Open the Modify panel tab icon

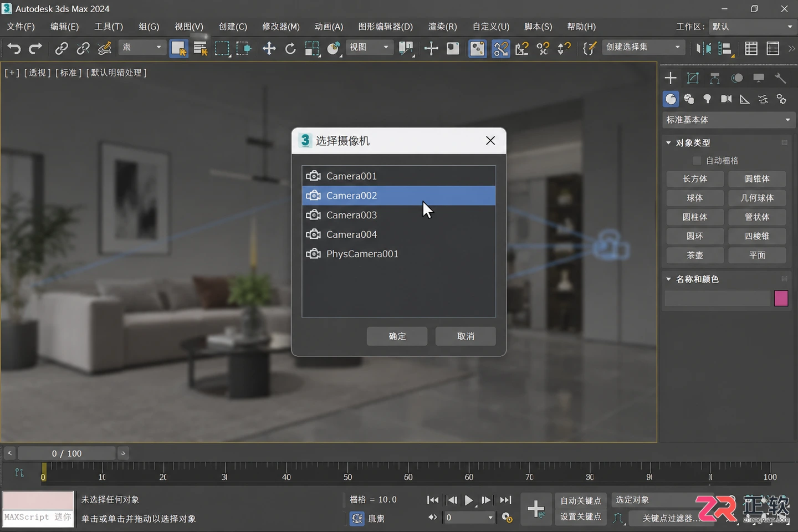point(693,78)
